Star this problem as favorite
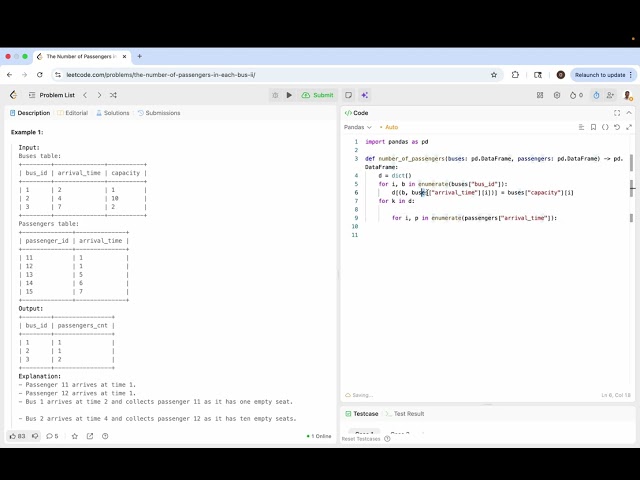 [74, 436]
